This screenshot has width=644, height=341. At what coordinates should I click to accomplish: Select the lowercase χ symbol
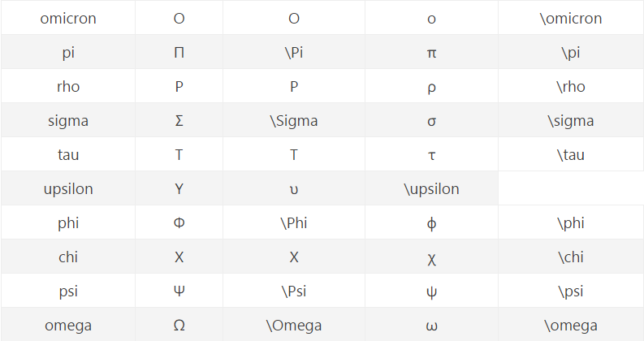click(x=431, y=259)
